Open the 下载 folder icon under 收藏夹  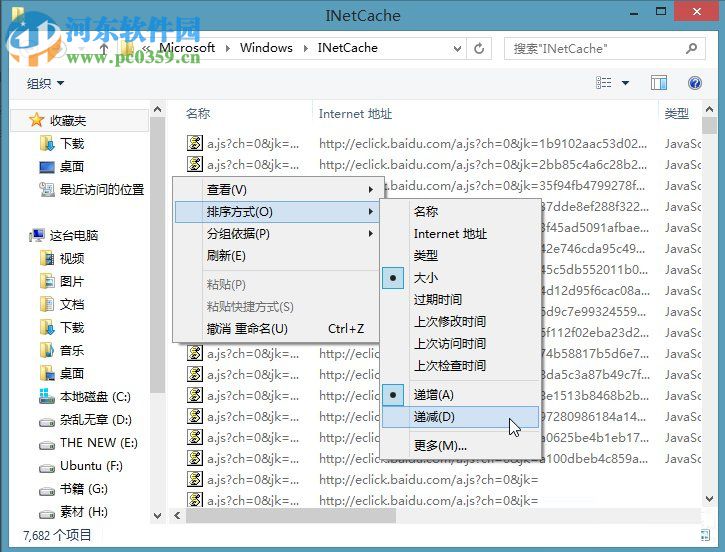pyautogui.click(x=47, y=143)
